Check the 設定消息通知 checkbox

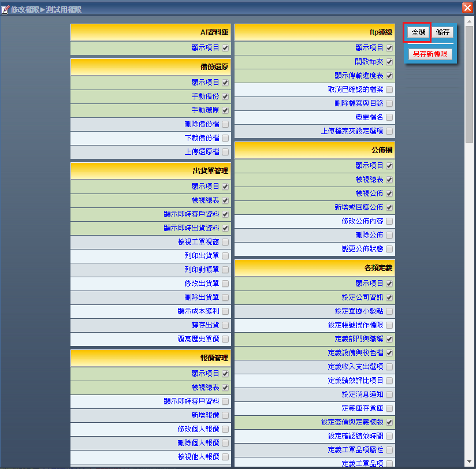coord(389,394)
